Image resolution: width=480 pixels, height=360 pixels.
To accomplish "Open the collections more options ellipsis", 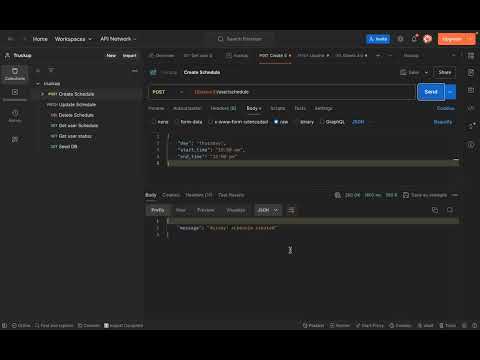I will [134, 71].
